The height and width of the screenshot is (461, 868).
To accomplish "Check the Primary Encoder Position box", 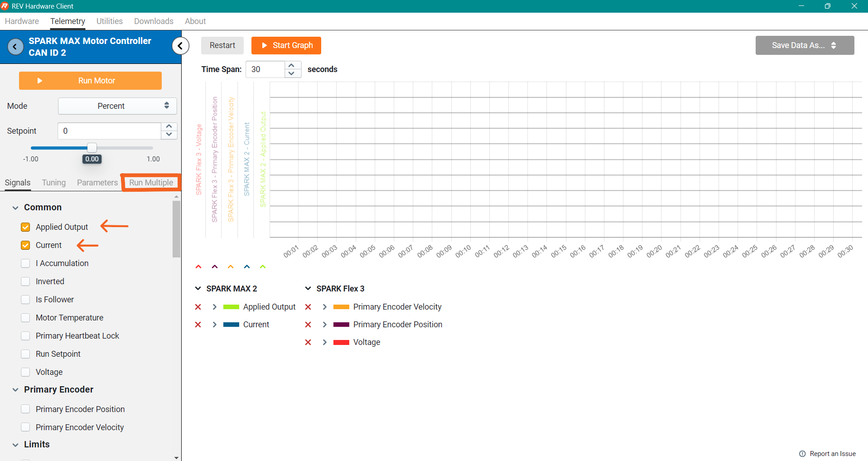I will pyautogui.click(x=26, y=409).
